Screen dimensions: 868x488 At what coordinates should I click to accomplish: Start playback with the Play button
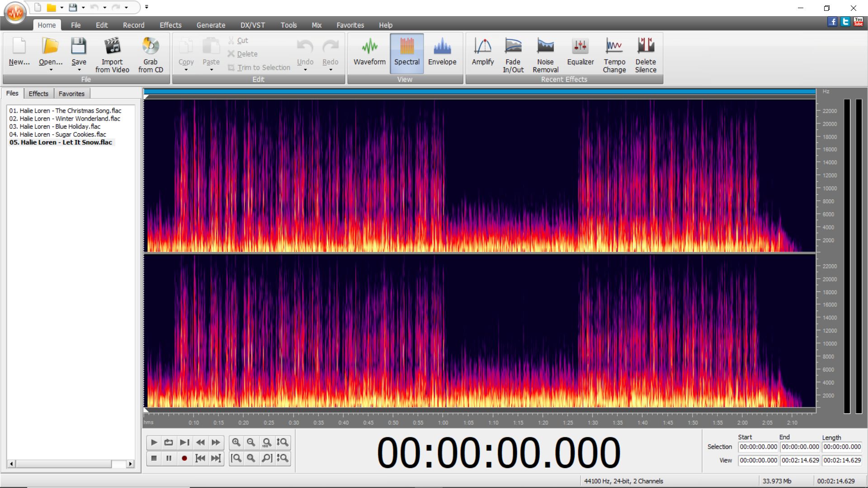[x=154, y=442]
